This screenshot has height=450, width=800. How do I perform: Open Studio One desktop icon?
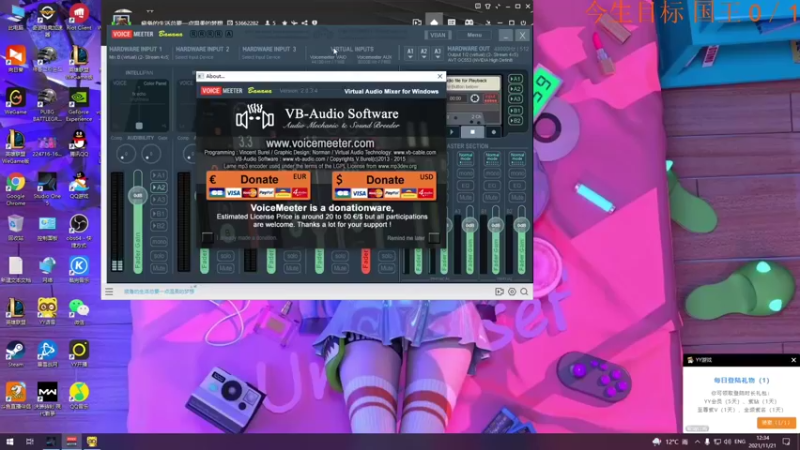coord(47,189)
